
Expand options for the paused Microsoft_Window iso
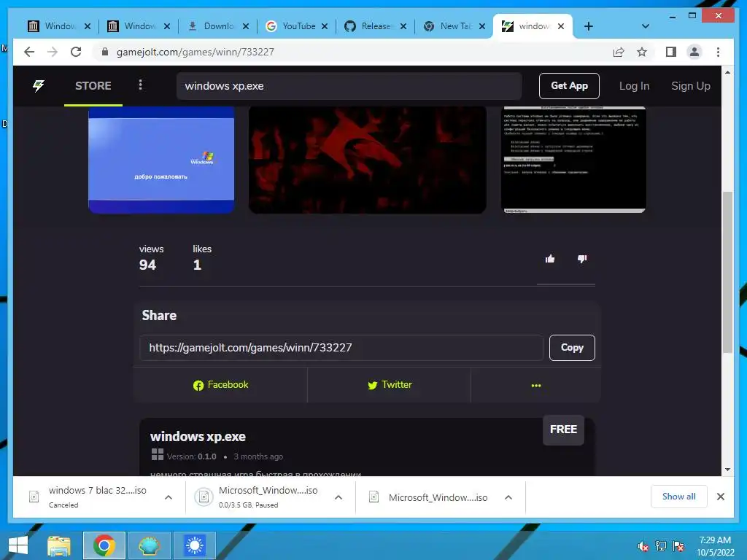coord(338,497)
